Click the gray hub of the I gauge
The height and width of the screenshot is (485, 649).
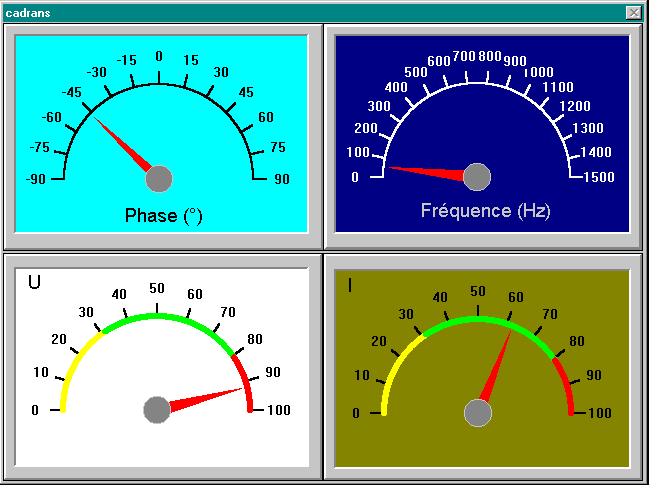[x=478, y=413]
